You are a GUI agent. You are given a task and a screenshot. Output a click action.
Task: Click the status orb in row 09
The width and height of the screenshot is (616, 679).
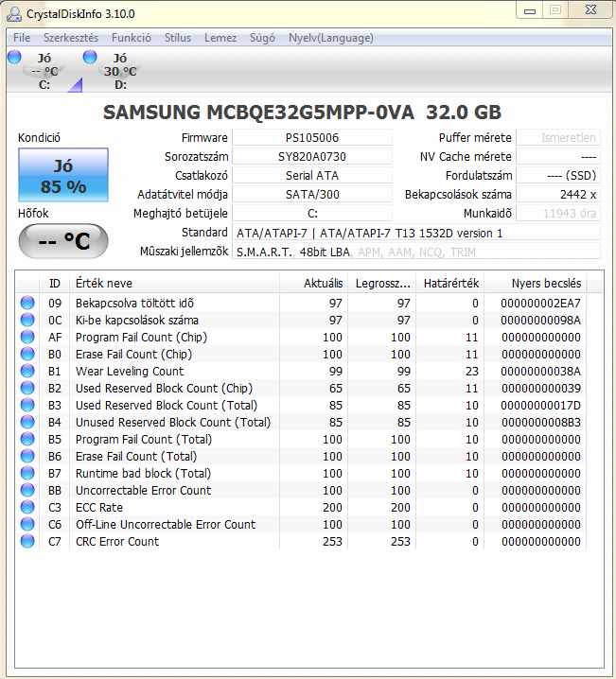(x=27, y=303)
